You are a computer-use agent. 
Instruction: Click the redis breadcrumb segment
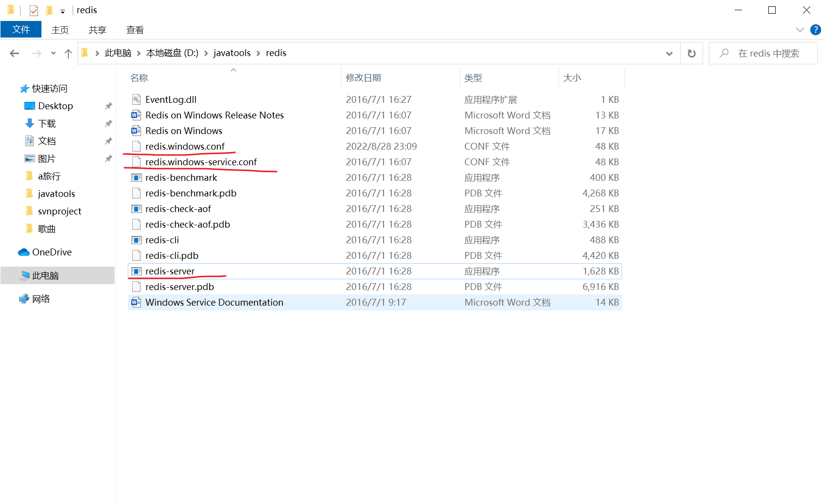[276, 53]
